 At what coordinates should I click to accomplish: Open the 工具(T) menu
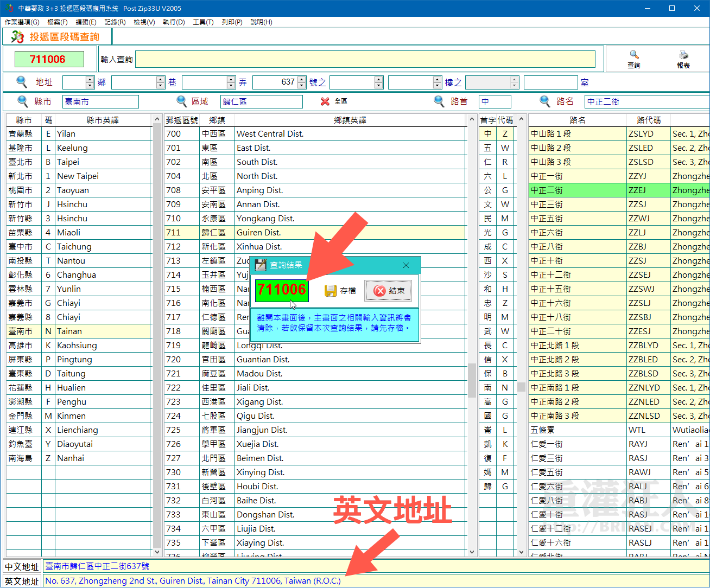pos(203,22)
